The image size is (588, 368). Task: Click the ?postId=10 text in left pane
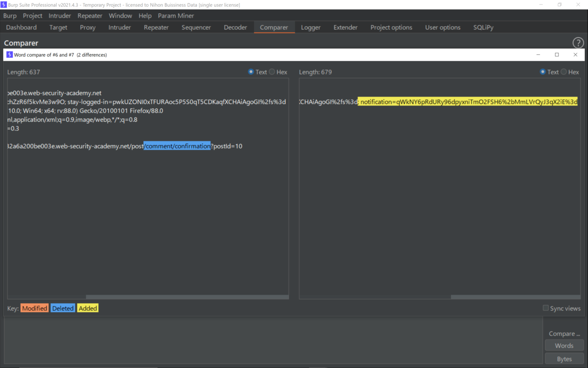227,146
